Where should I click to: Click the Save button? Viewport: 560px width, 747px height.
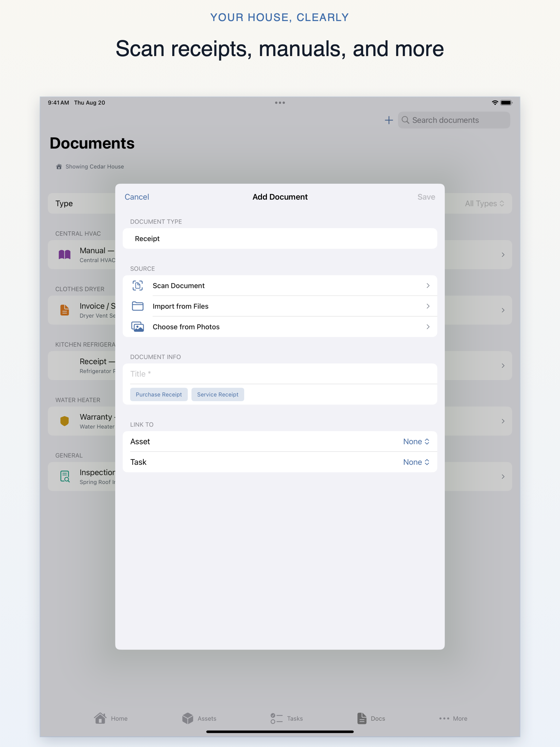(426, 197)
